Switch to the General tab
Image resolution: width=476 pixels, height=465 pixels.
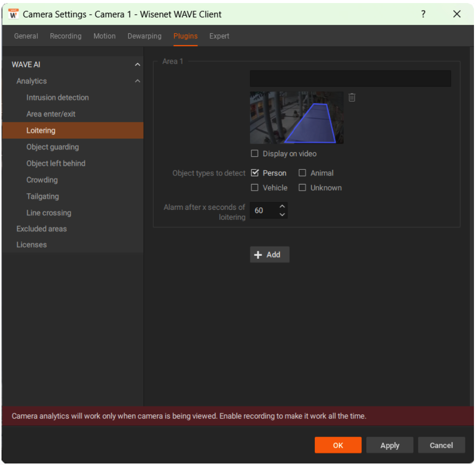26,36
